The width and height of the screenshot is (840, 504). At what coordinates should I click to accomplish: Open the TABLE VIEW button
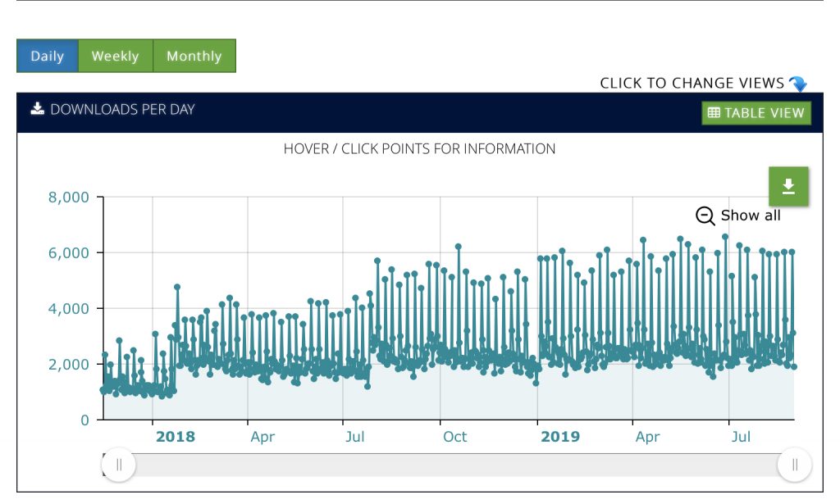(x=756, y=113)
